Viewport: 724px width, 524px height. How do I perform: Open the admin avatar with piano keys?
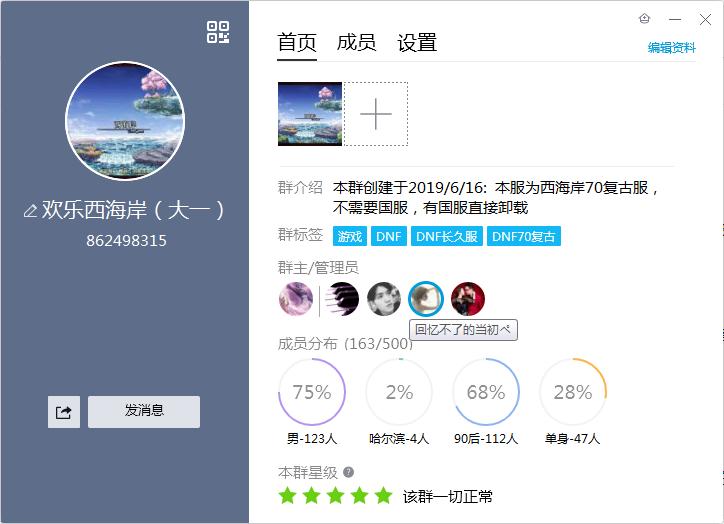(x=342, y=299)
